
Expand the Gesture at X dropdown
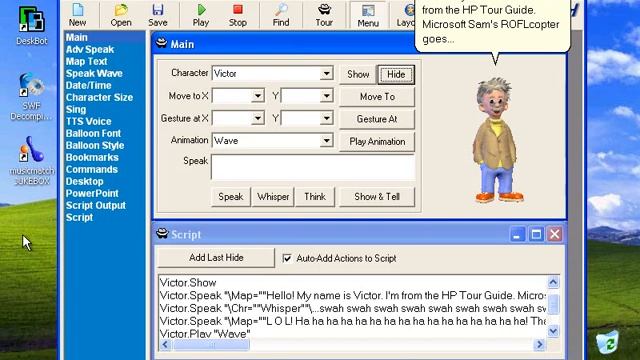coord(258,118)
